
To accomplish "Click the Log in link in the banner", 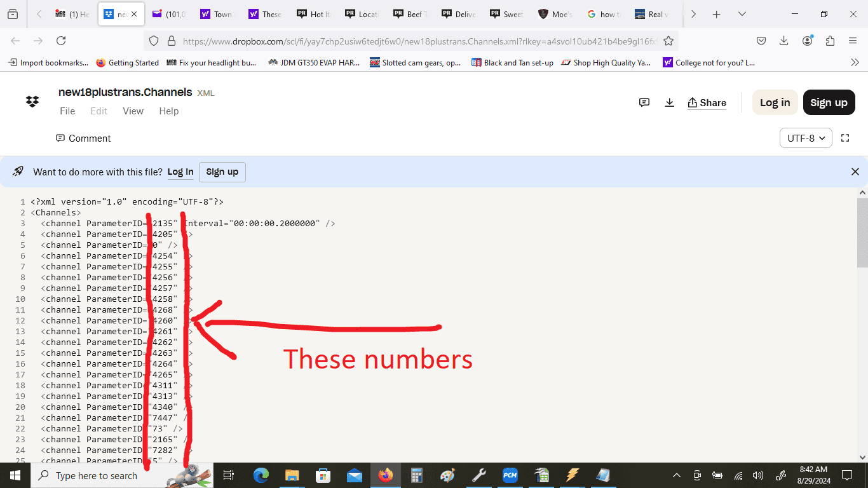I will pyautogui.click(x=180, y=172).
